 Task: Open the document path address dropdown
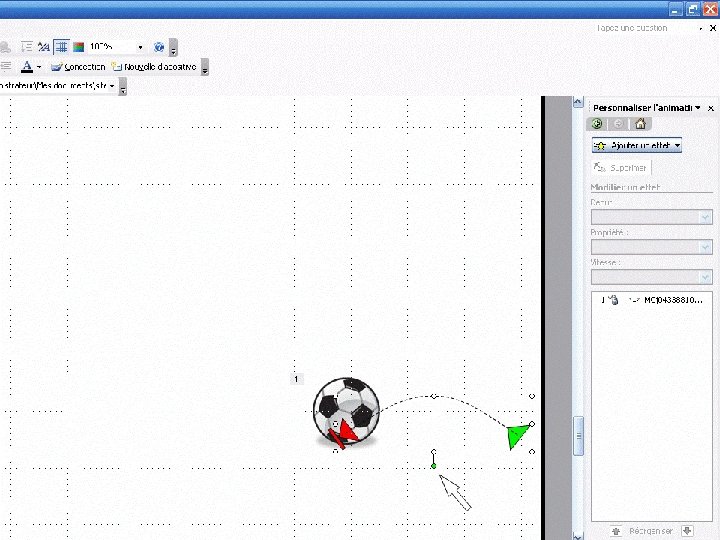pos(112,86)
